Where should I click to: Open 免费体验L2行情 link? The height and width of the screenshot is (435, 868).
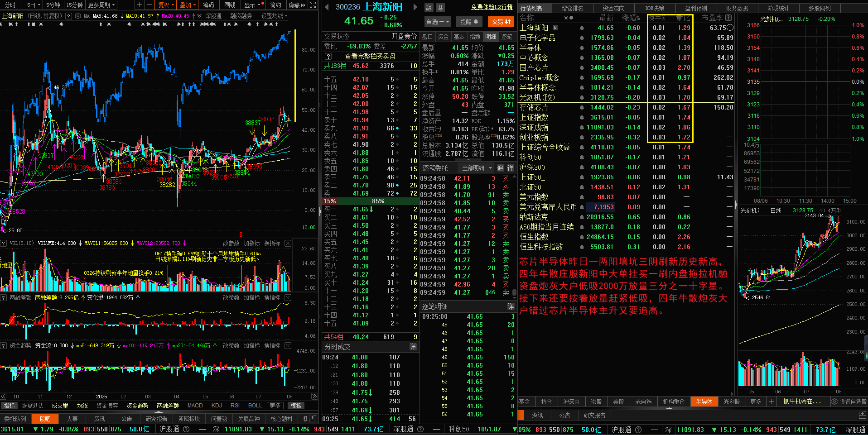pyautogui.click(x=492, y=7)
